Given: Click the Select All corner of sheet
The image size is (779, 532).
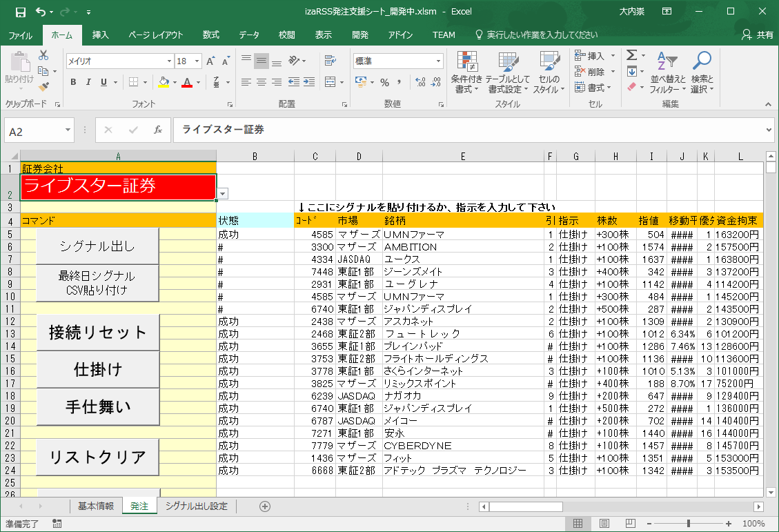Looking at the screenshot, I should coord(11,156).
